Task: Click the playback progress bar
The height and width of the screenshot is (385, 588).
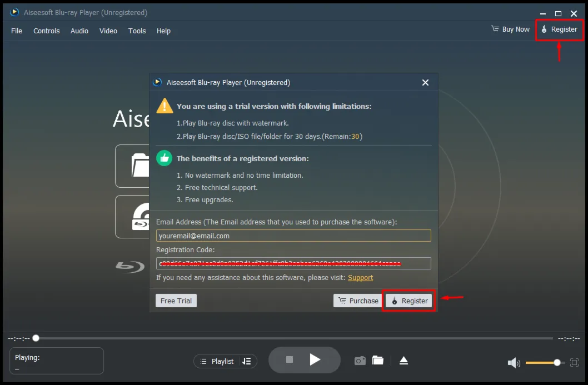Action: [295, 338]
